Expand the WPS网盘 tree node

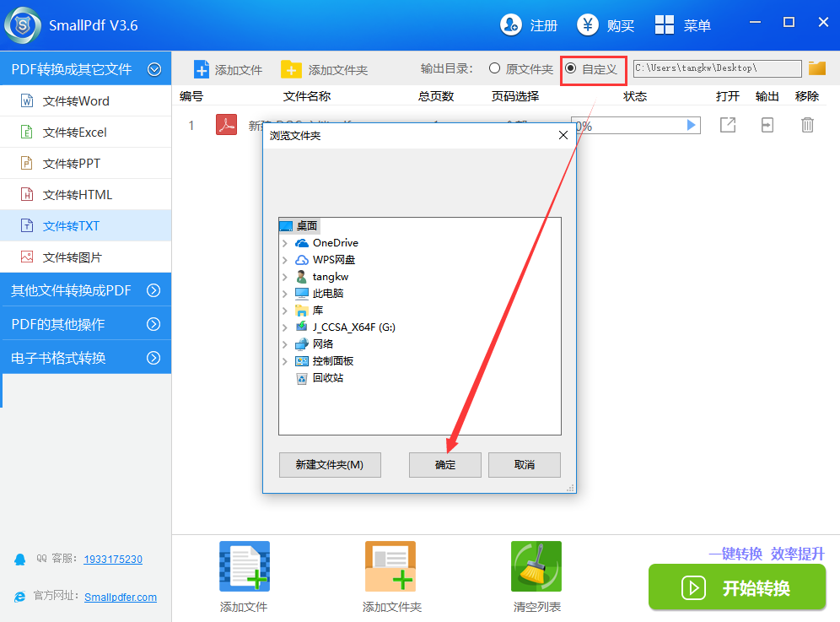coord(285,260)
